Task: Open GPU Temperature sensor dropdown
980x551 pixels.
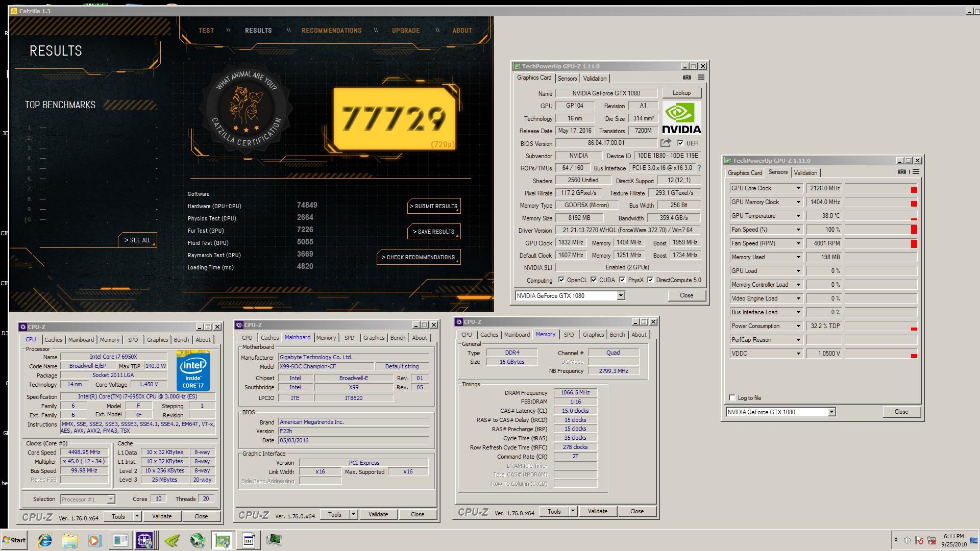Action: pyautogui.click(x=799, y=216)
